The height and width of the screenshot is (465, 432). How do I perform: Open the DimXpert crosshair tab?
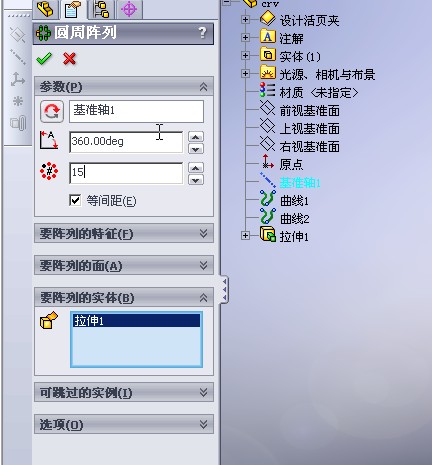click(x=129, y=9)
